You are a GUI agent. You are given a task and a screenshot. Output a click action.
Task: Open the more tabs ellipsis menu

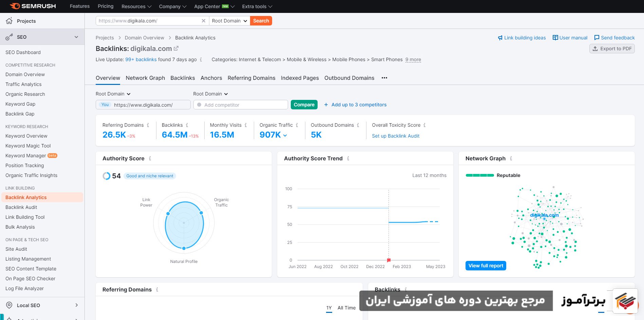tap(384, 78)
